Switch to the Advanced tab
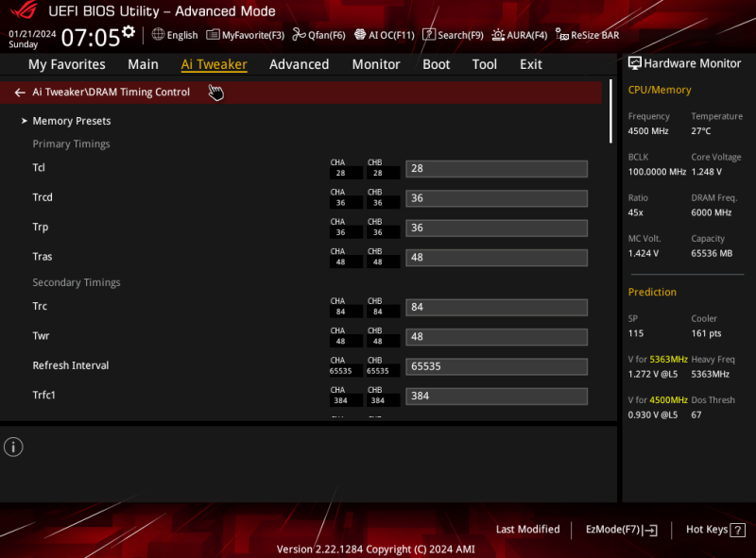Image resolution: width=756 pixels, height=558 pixels. click(299, 64)
